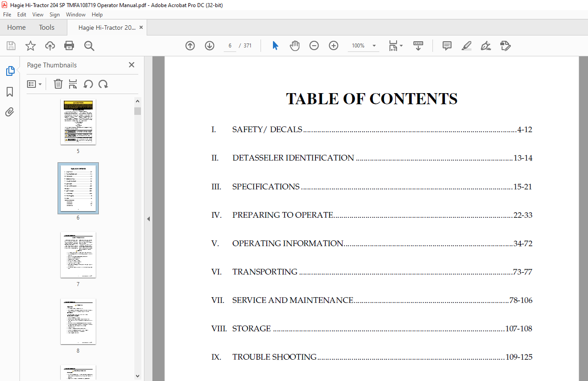Select page 7 thumbnail
588x381 pixels.
click(x=78, y=255)
